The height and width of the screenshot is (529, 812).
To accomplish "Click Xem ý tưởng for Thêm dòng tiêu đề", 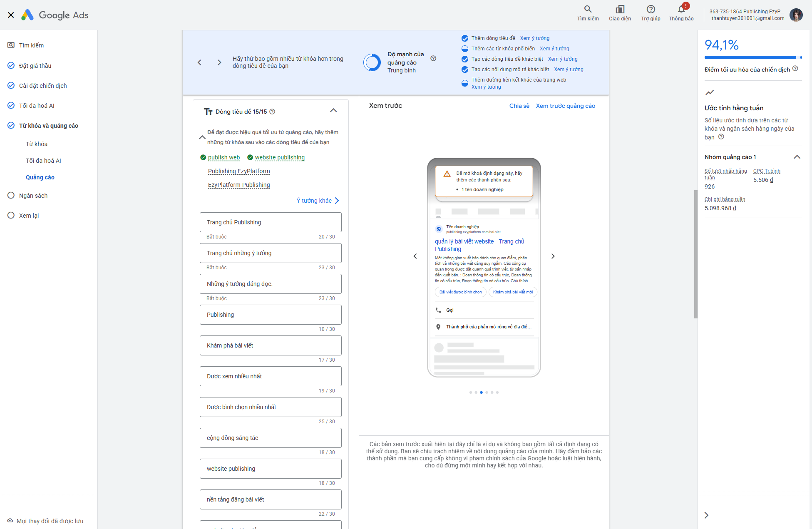I will [535, 38].
